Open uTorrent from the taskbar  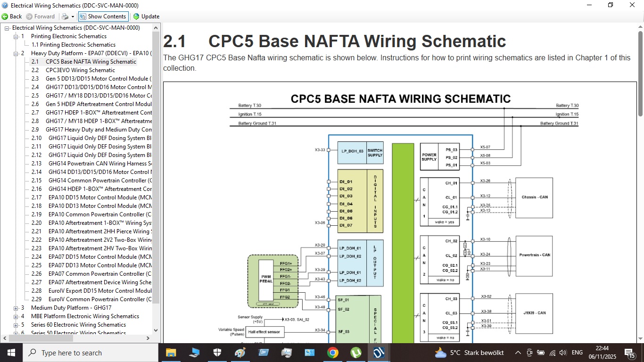(x=355, y=353)
